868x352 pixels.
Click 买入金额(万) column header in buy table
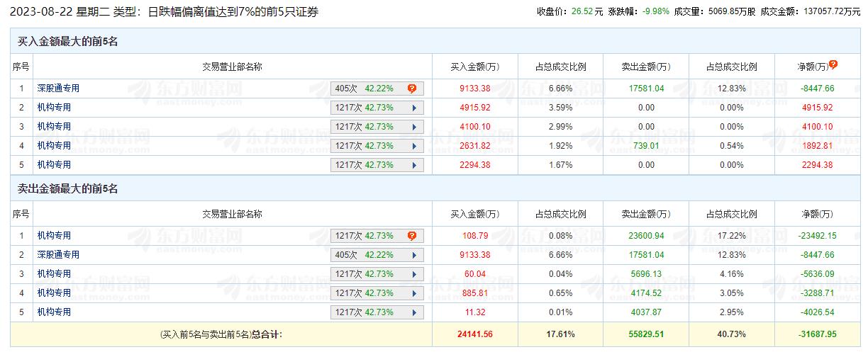[475, 67]
